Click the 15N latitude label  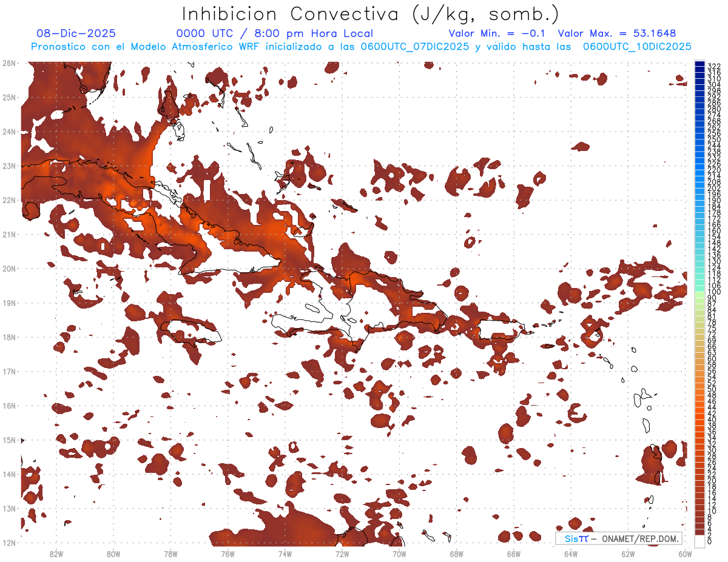8,440
